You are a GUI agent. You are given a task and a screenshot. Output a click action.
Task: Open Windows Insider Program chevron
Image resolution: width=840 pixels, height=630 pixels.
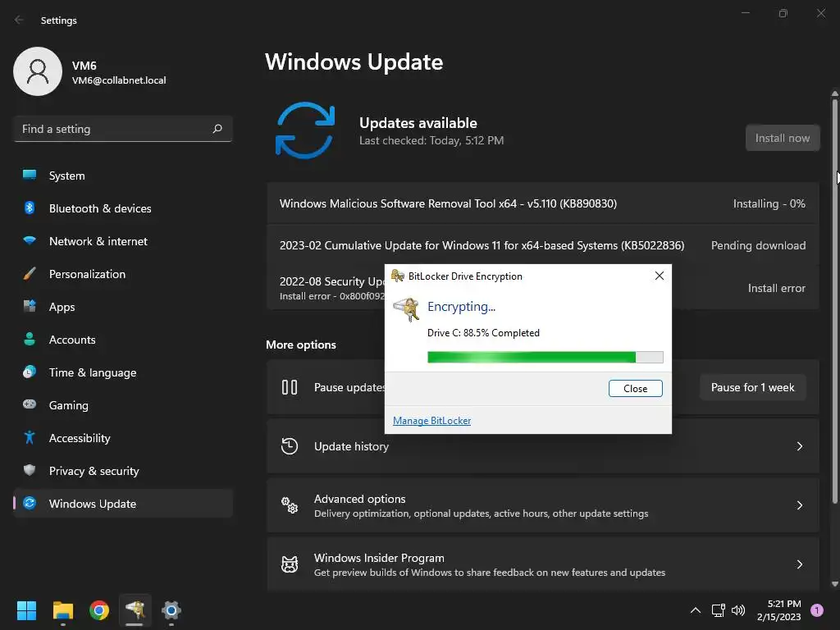point(799,564)
